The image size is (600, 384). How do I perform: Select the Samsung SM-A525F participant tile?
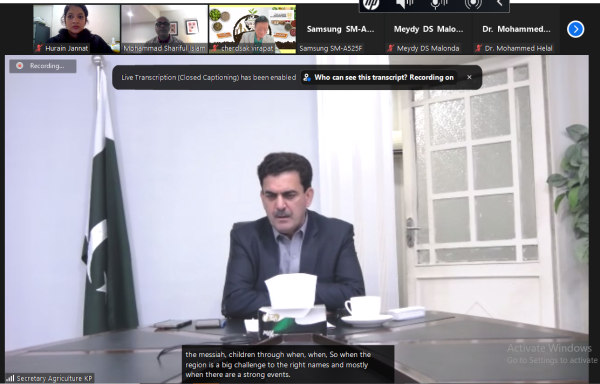340,29
